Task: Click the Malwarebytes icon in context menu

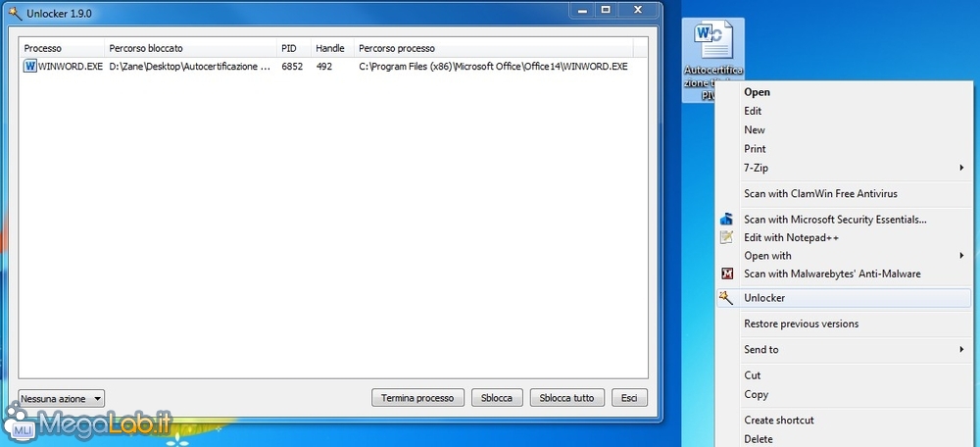Action: 726,273
